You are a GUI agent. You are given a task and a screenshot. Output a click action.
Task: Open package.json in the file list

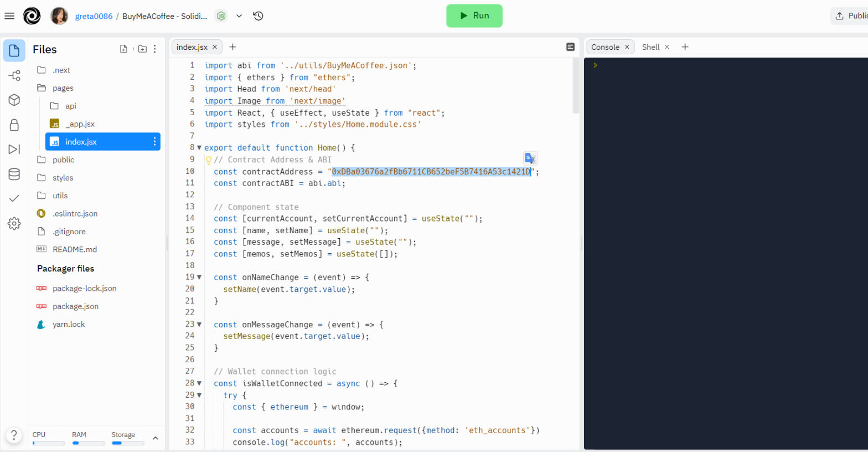[x=75, y=306]
